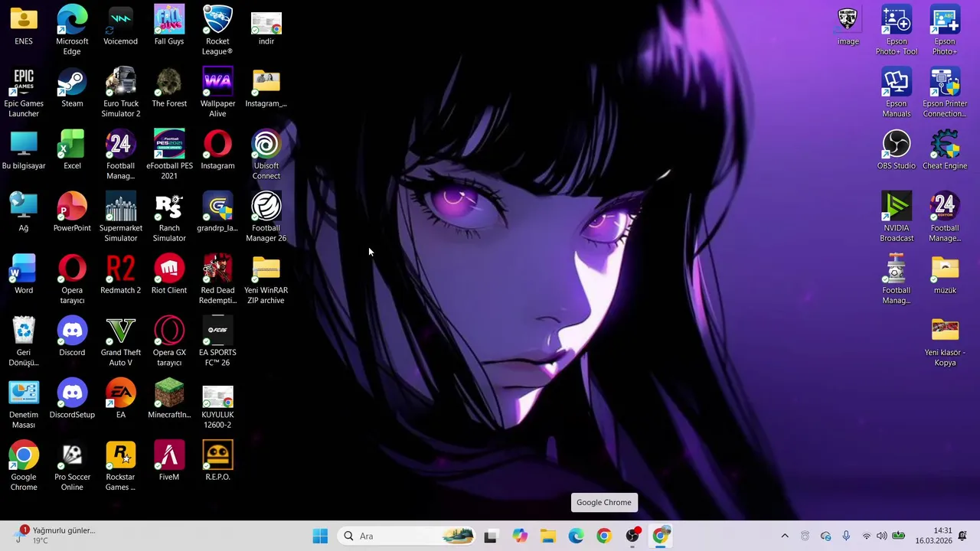Image resolution: width=980 pixels, height=551 pixels.
Task: Select Grand Theft Auto V icon
Action: point(120,342)
